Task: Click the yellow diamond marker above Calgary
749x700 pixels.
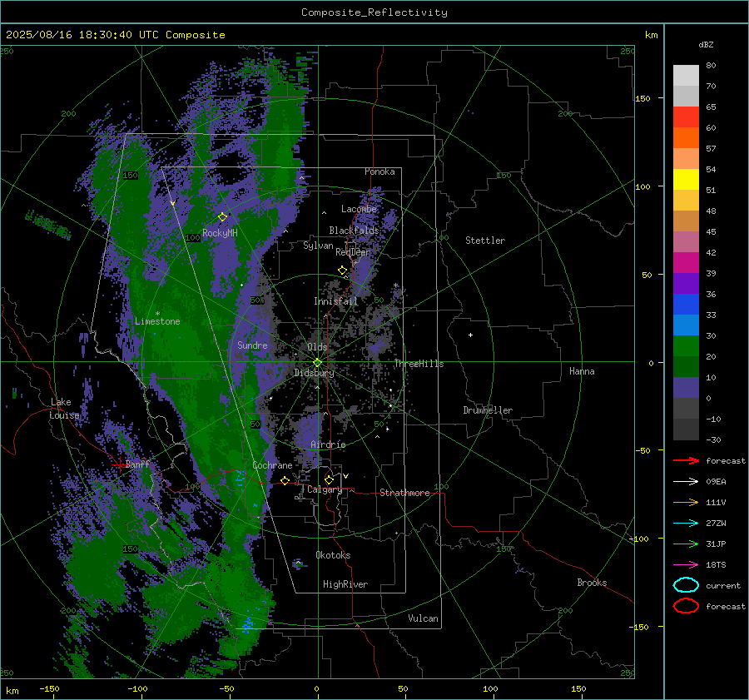Action: (329, 479)
